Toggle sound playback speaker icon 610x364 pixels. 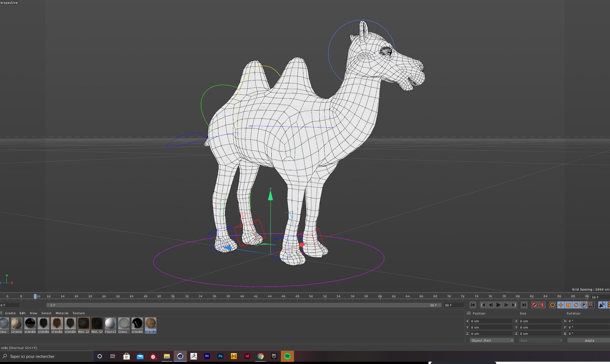(602, 305)
